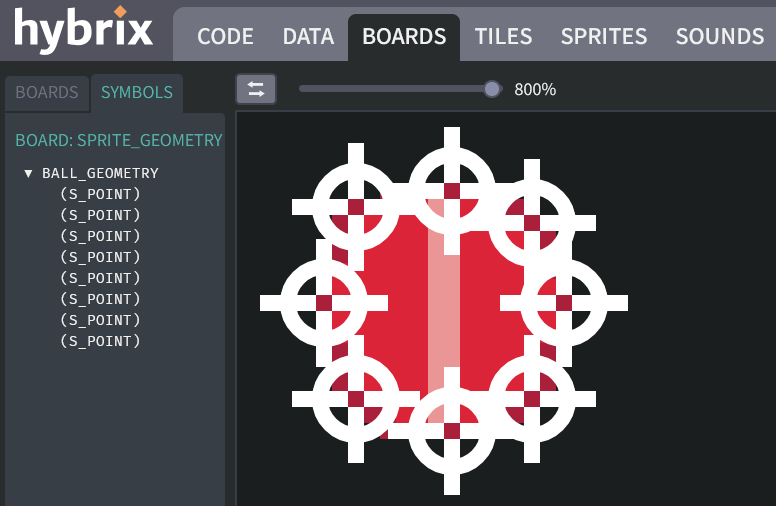This screenshot has width=776, height=506.
Task: Click the hybrix logo
Action: click(x=83, y=30)
